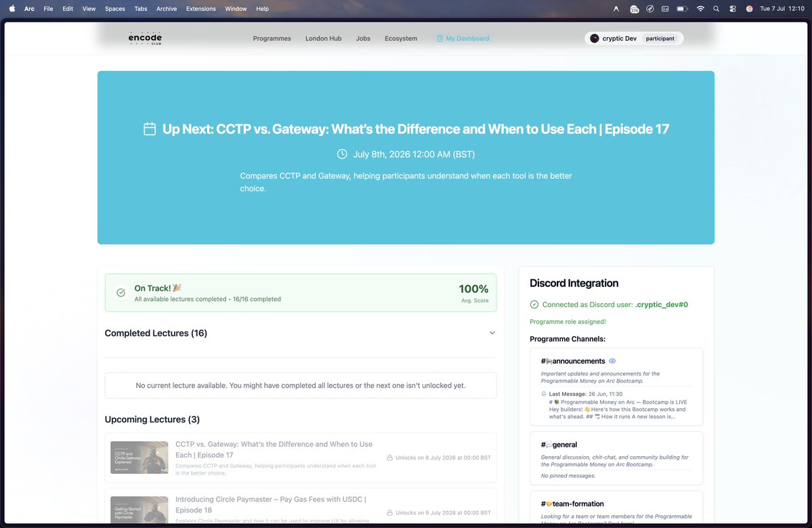This screenshot has width=812, height=528.
Task: Click the Introducing Circle Paymaster Episode 18 title
Action: pos(271,505)
